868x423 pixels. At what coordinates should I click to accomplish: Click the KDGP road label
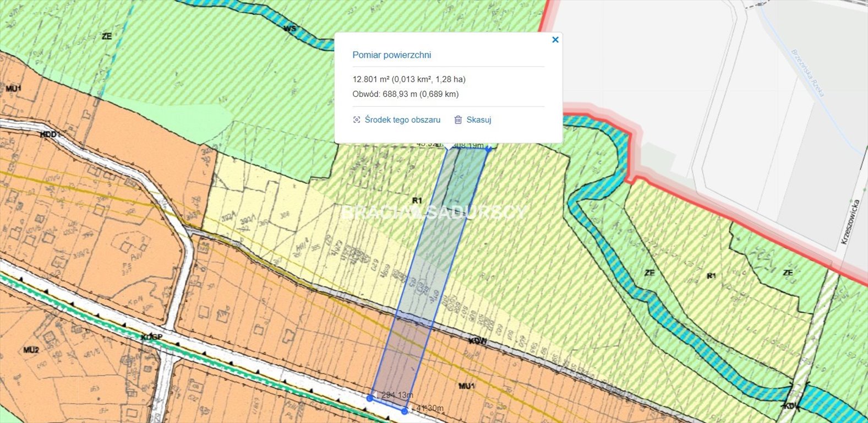tap(151, 337)
